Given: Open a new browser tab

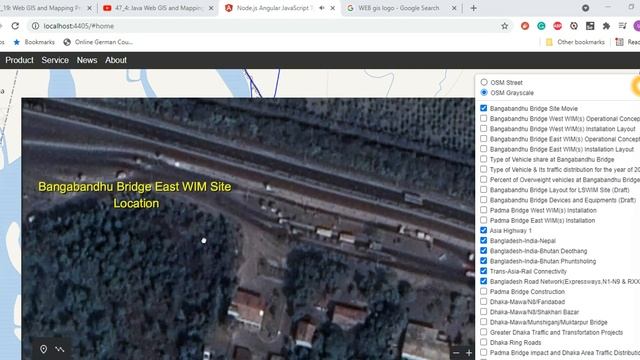Looking at the screenshot, I should coord(473,8).
